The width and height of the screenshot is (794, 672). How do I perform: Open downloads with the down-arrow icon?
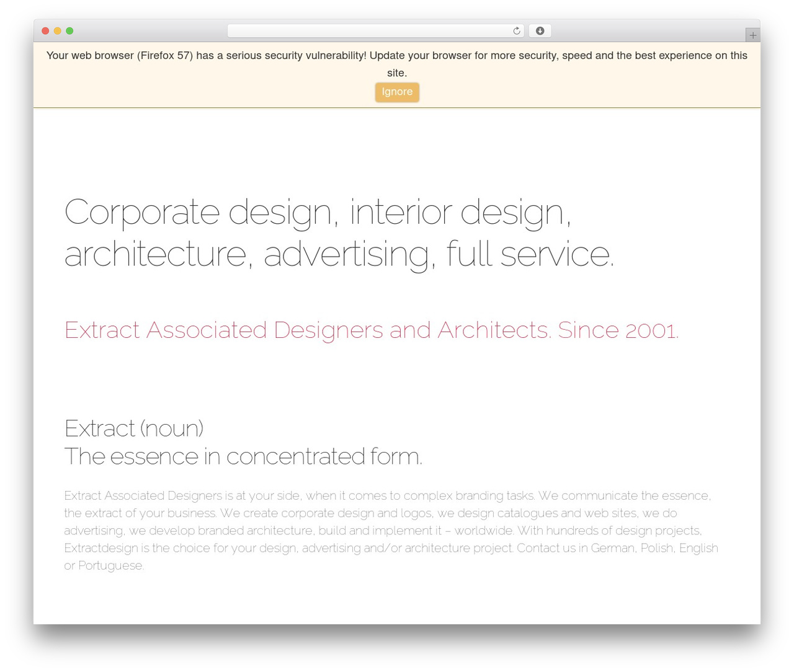click(x=540, y=31)
